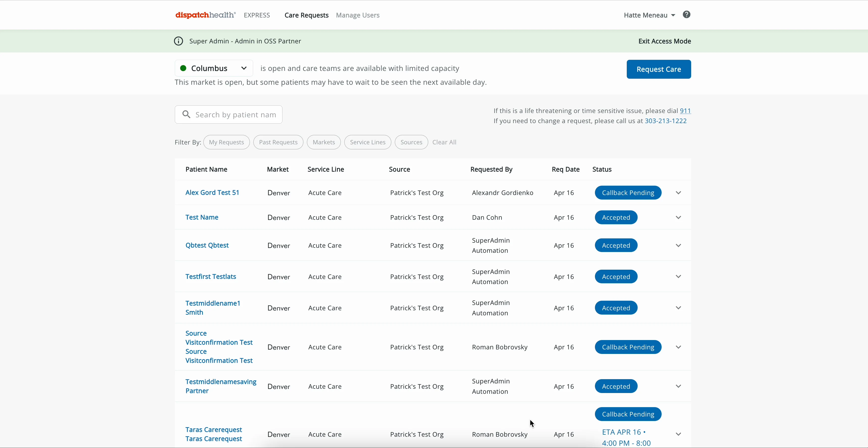The height and width of the screenshot is (448, 868).
Task: Switch to Manage Users
Action: (357, 15)
